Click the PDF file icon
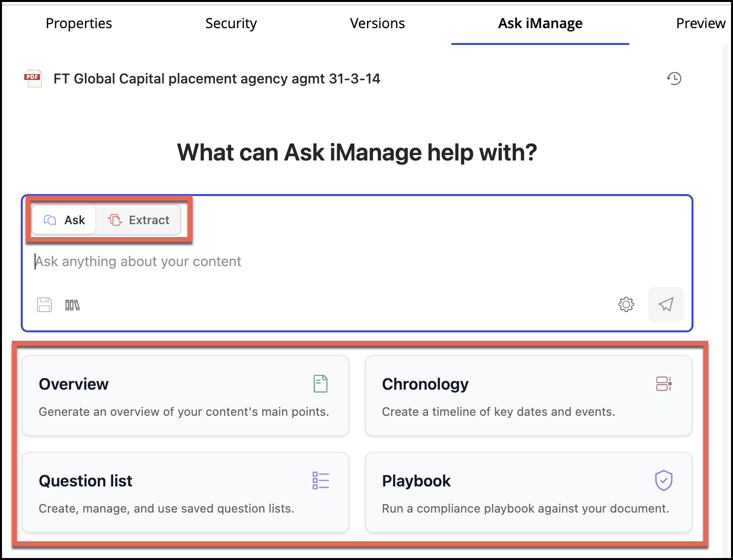 click(x=33, y=79)
